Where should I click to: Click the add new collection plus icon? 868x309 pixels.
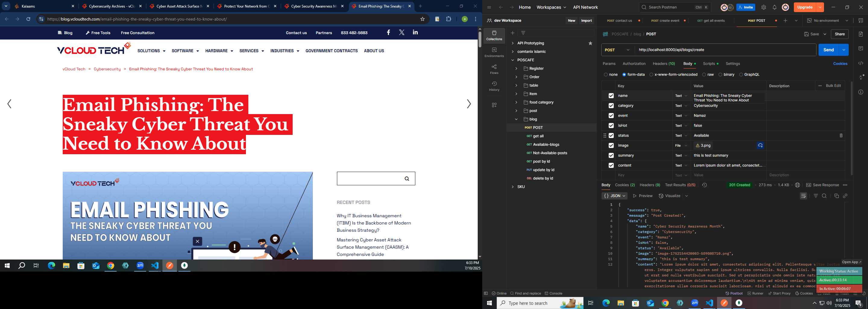click(x=512, y=33)
